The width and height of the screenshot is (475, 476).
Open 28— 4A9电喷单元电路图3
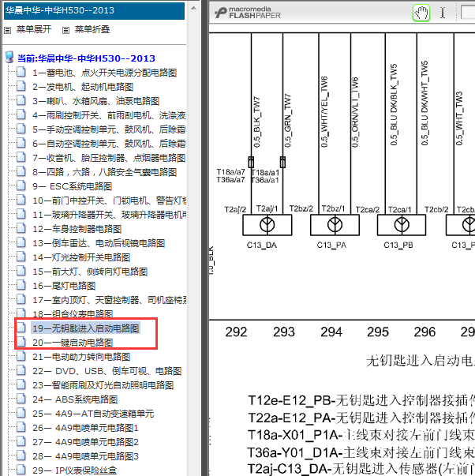pyautogui.click(x=85, y=456)
